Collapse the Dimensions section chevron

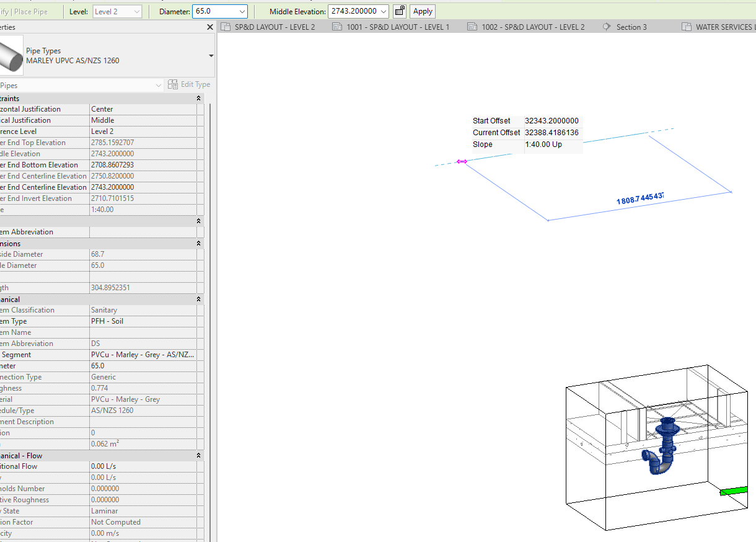pyautogui.click(x=199, y=244)
